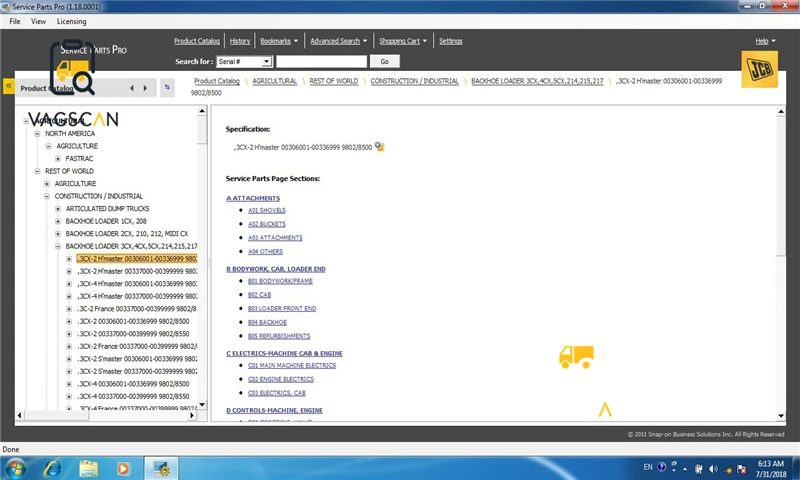Image resolution: width=800 pixels, height=480 pixels.
Task: Select .3CX-4 00306001-00336999 tree item
Action: [134, 384]
